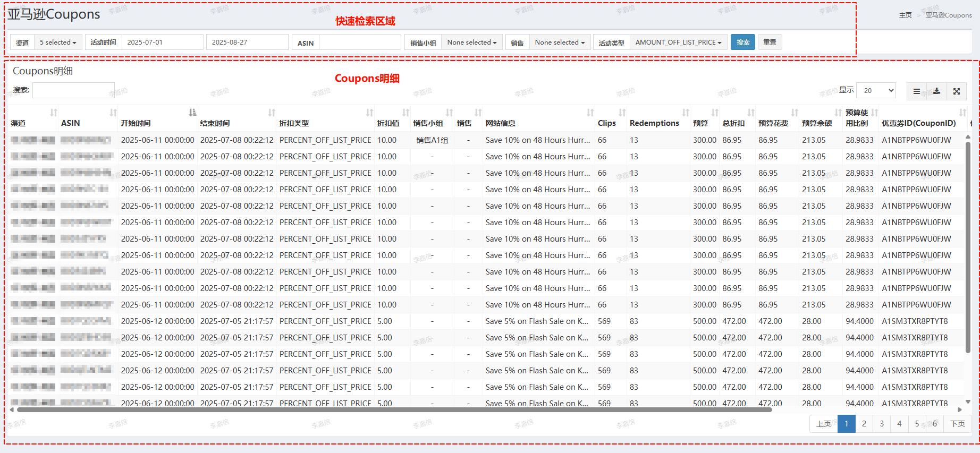Click sort icon of 开始时间 column
Image resolution: width=980 pixels, height=453 pixels.
click(192, 113)
